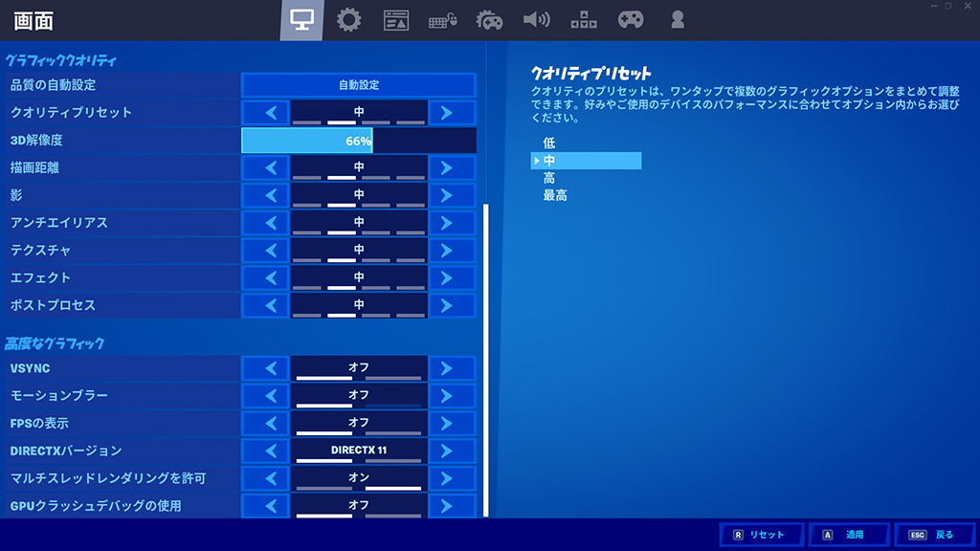980x551 pixels.
Task: Open the game settings gear tab
Action: click(x=348, y=20)
